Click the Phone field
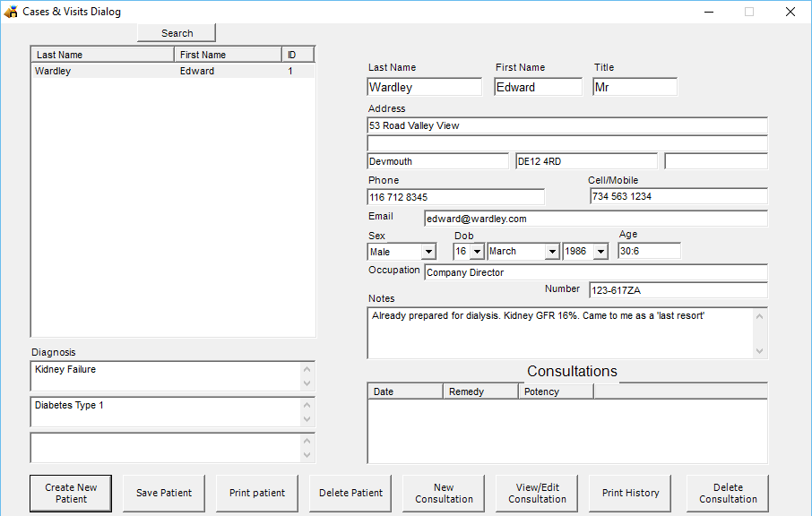Image resolution: width=812 pixels, height=516 pixels. (x=456, y=197)
